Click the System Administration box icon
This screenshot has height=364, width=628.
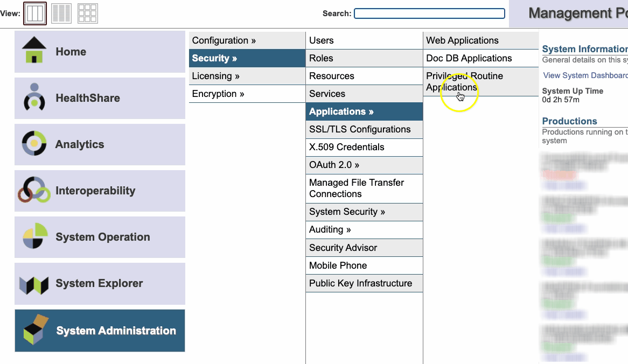pyautogui.click(x=36, y=330)
